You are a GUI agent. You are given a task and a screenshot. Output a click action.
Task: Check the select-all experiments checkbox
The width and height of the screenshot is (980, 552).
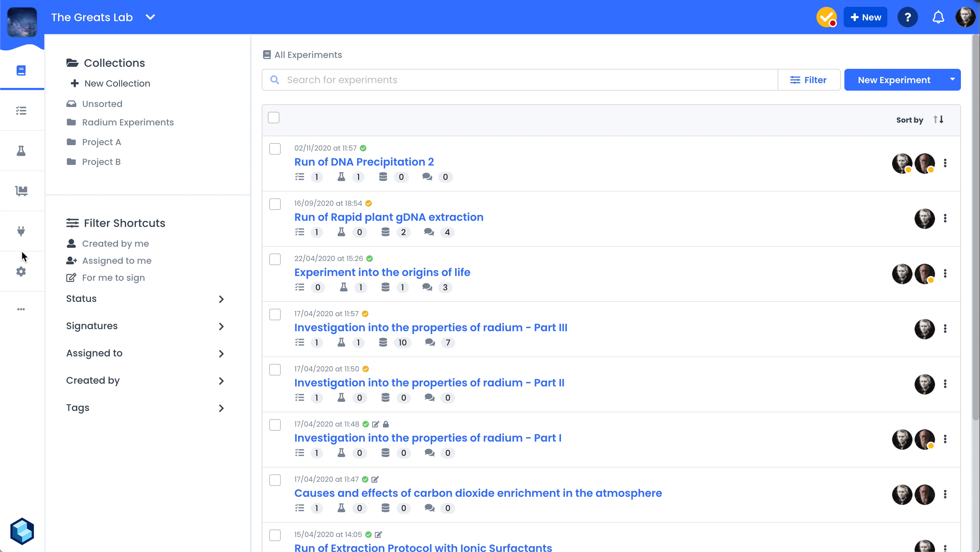(x=274, y=118)
